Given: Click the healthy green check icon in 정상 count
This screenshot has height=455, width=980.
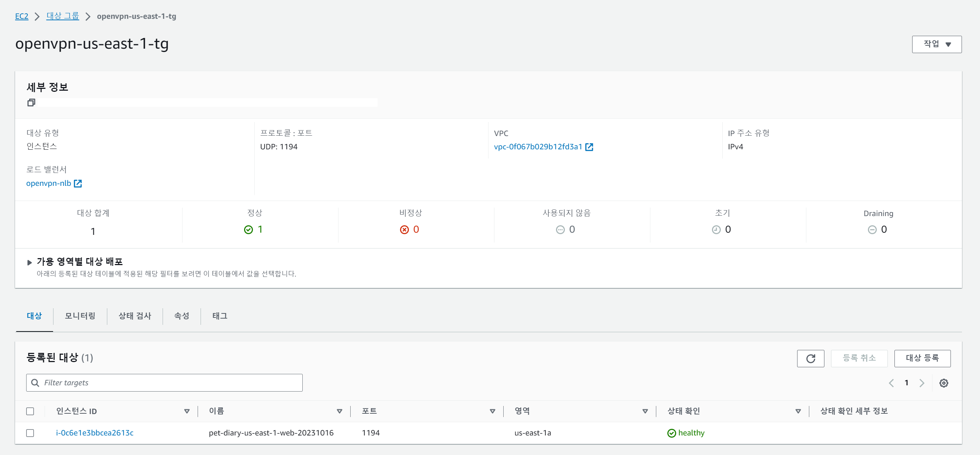Looking at the screenshot, I should (248, 229).
